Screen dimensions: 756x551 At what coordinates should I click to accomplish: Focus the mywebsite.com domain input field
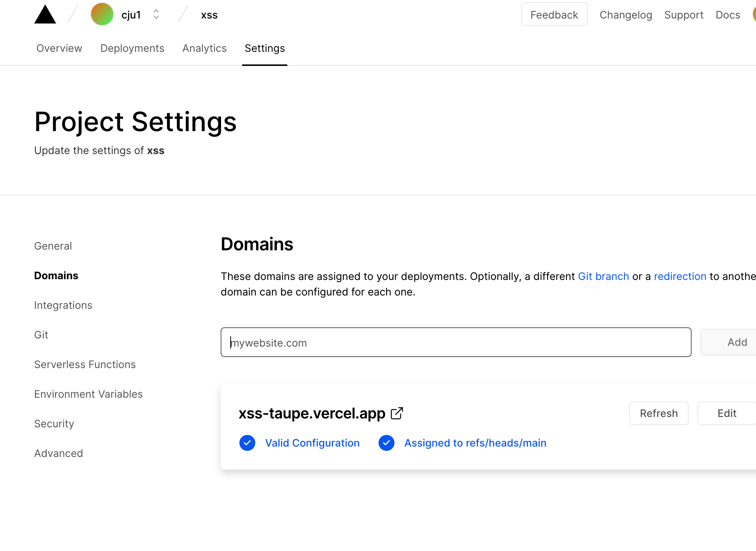[x=456, y=342]
